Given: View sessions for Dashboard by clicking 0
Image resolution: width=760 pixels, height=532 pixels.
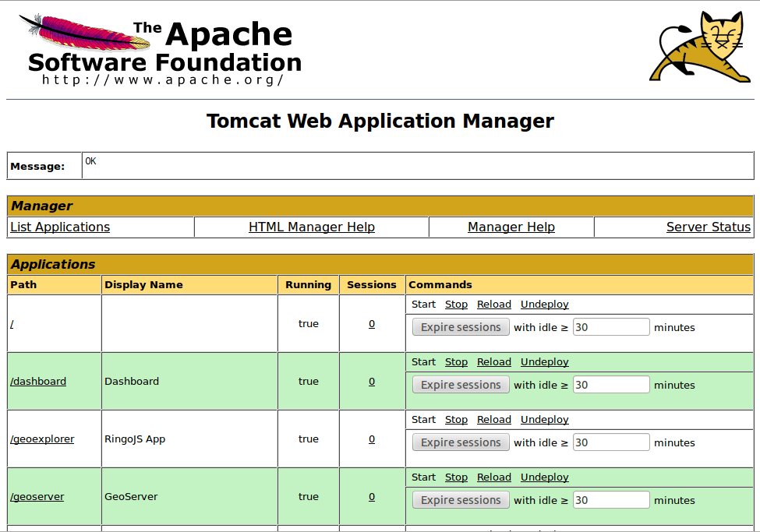Looking at the screenshot, I should click(x=372, y=381).
